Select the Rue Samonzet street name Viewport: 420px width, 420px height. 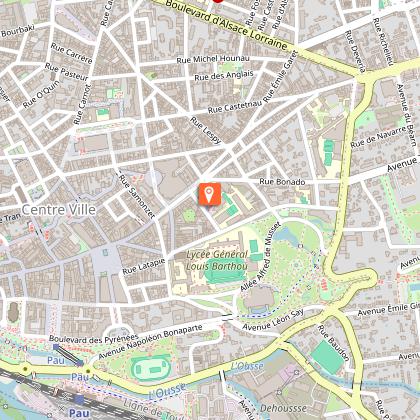[x=137, y=197]
